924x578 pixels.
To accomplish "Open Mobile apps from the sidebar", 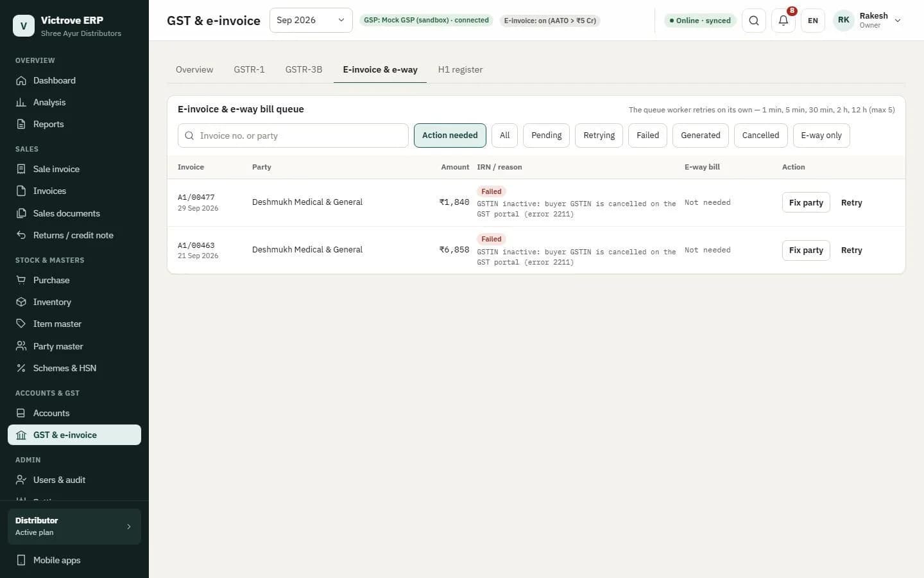I will click(74, 560).
